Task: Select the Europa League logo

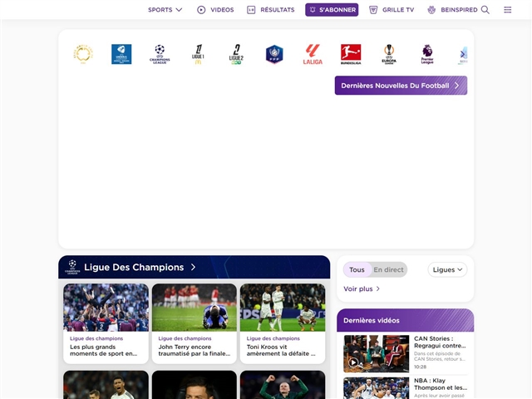Action: point(389,54)
